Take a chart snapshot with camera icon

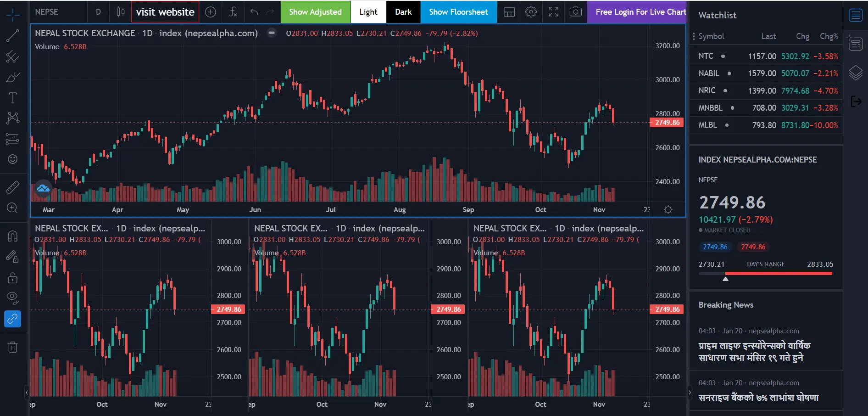click(575, 12)
